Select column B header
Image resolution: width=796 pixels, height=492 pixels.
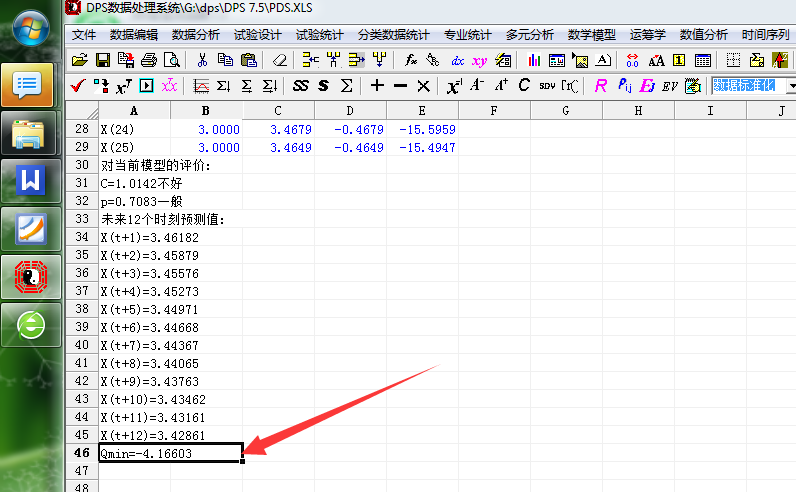pos(206,111)
